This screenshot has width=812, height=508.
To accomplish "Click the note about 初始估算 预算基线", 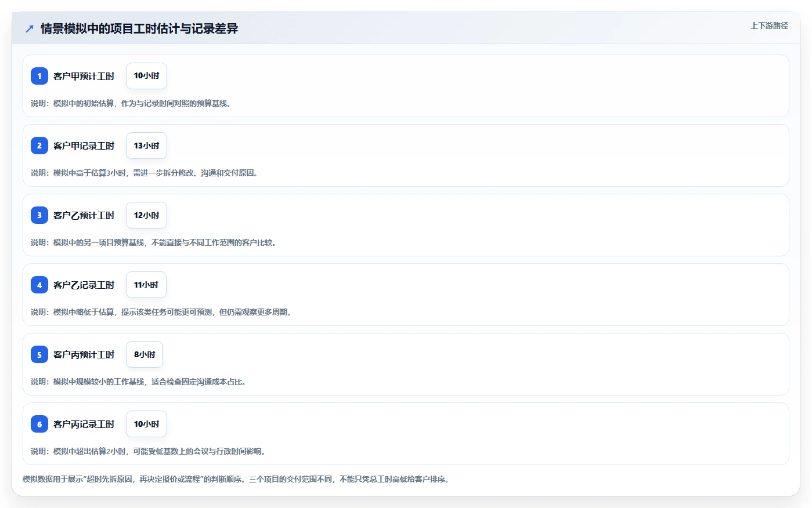I will pyautogui.click(x=132, y=103).
